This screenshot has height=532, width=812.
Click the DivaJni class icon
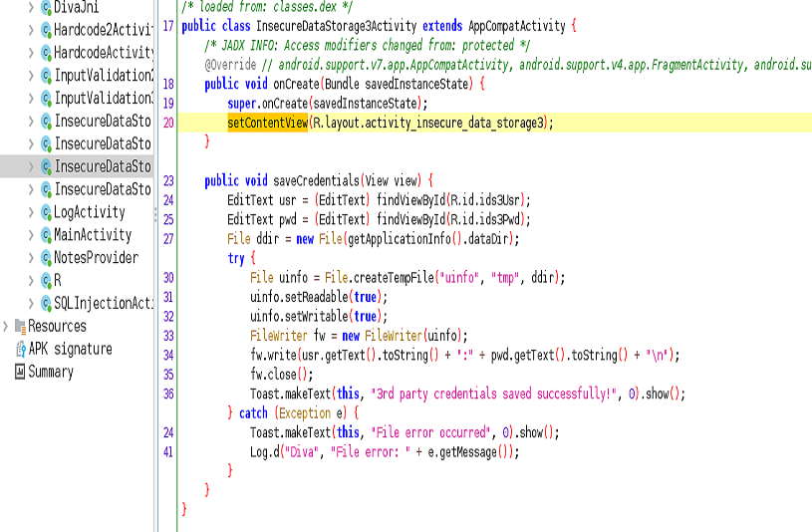(x=46, y=7)
